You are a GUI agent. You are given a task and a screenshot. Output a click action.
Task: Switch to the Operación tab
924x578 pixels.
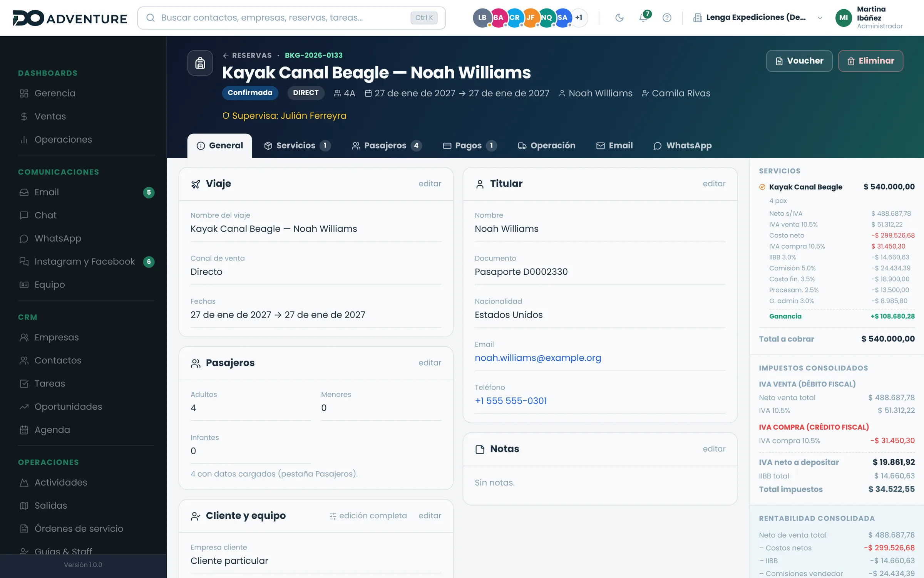pos(547,146)
